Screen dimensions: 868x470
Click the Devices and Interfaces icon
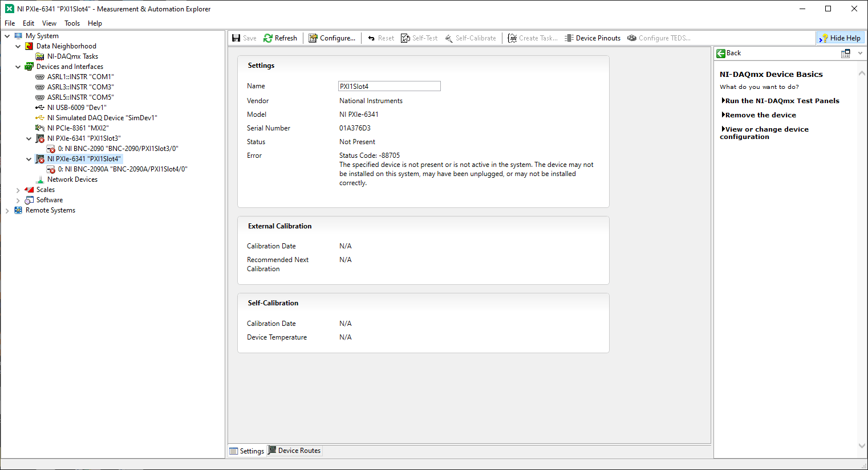(x=29, y=67)
